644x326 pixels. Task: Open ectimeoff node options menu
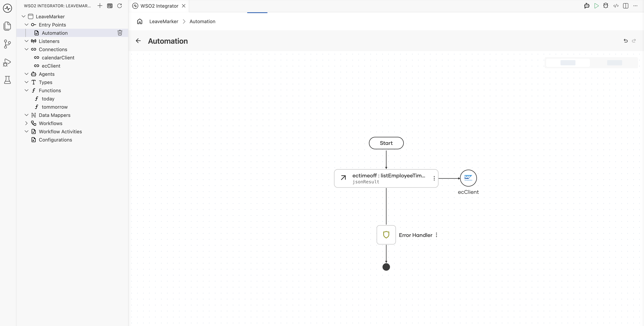coord(434,178)
